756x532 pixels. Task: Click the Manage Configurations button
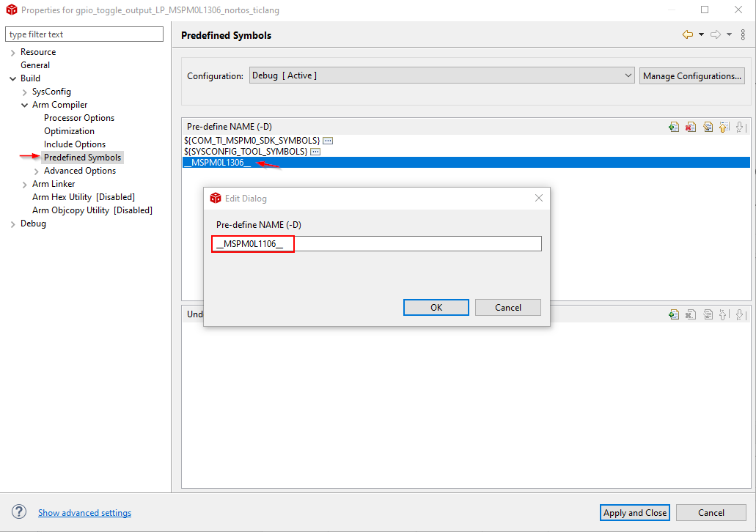(x=692, y=75)
